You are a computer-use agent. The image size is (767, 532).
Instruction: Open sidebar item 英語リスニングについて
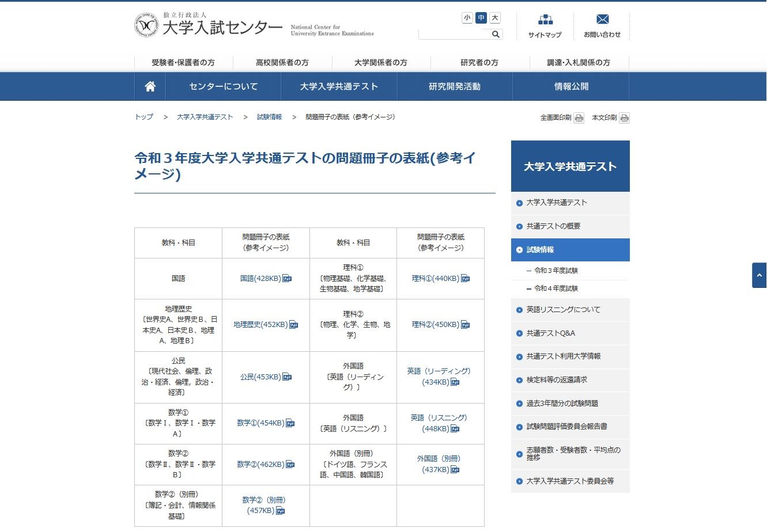pos(570,310)
